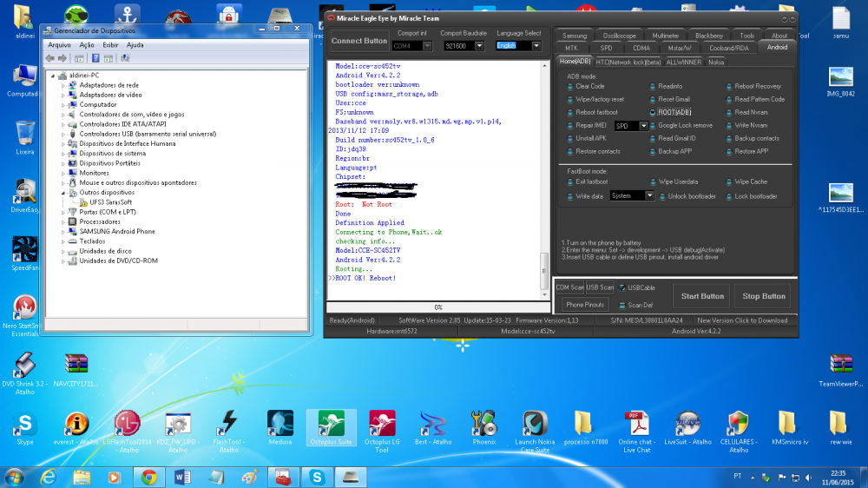This screenshot has width=868, height=488.
Task: Click New Version Click to Download link
Action: tap(742, 320)
